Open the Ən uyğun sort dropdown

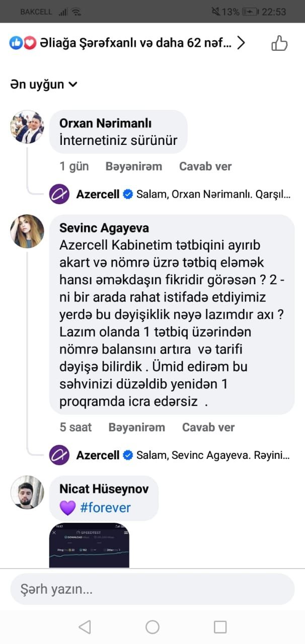tap(44, 85)
